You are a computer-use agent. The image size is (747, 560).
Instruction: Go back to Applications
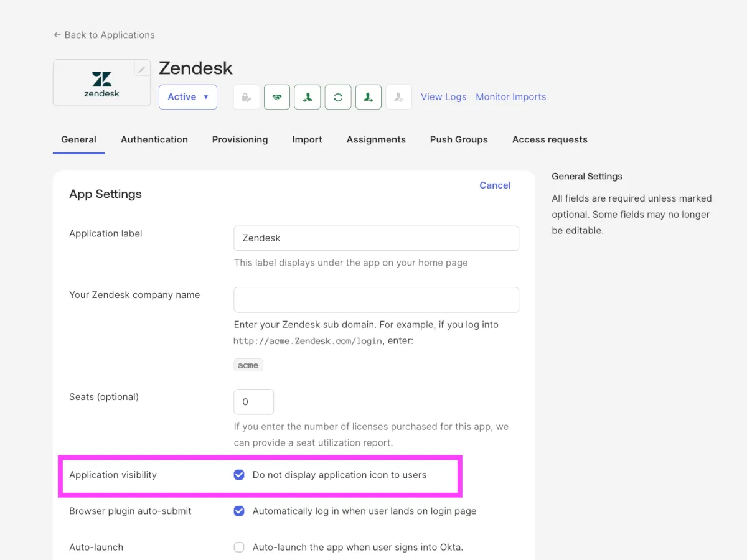pyautogui.click(x=104, y=35)
